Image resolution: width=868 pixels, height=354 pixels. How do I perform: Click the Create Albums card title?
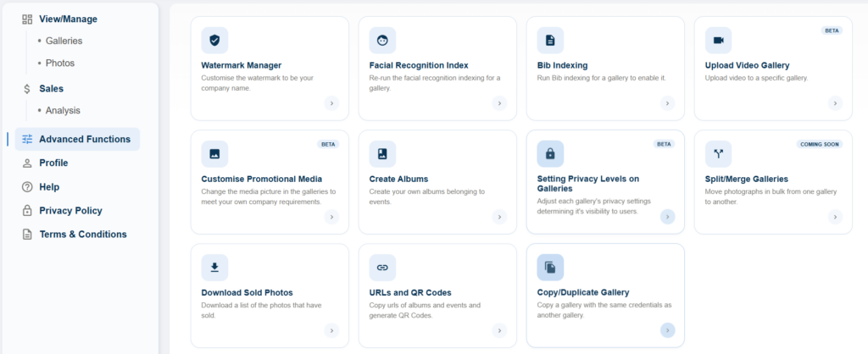[398, 180]
